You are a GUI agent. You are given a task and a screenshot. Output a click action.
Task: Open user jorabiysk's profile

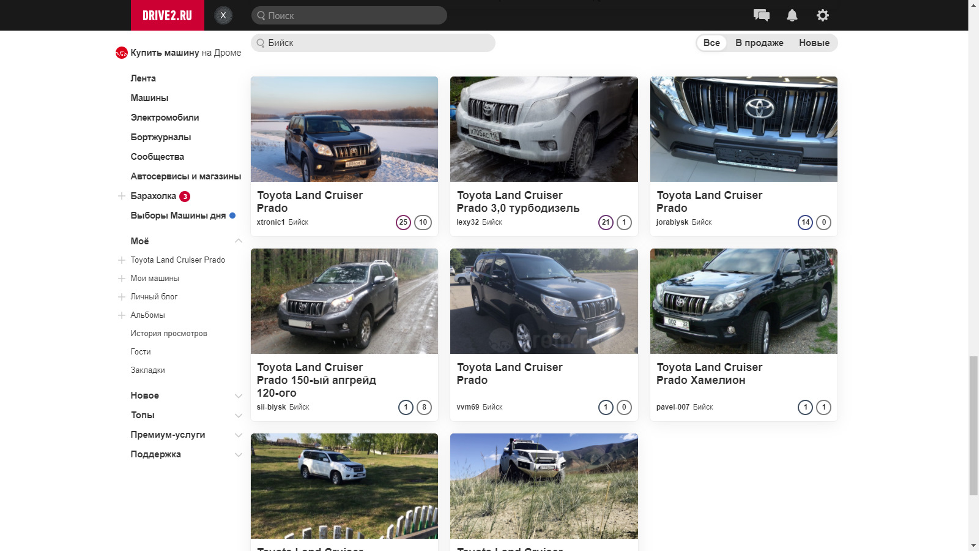pyautogui.click(x=672, y=222)
